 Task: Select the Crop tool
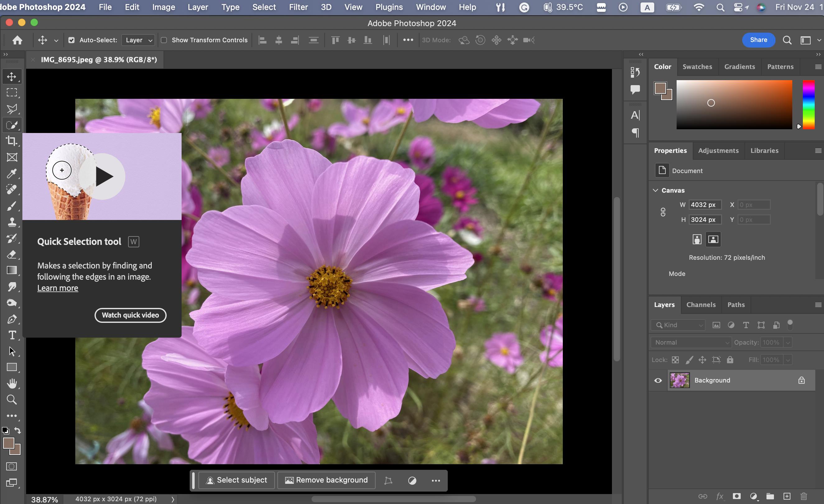(x=12, y=141)
